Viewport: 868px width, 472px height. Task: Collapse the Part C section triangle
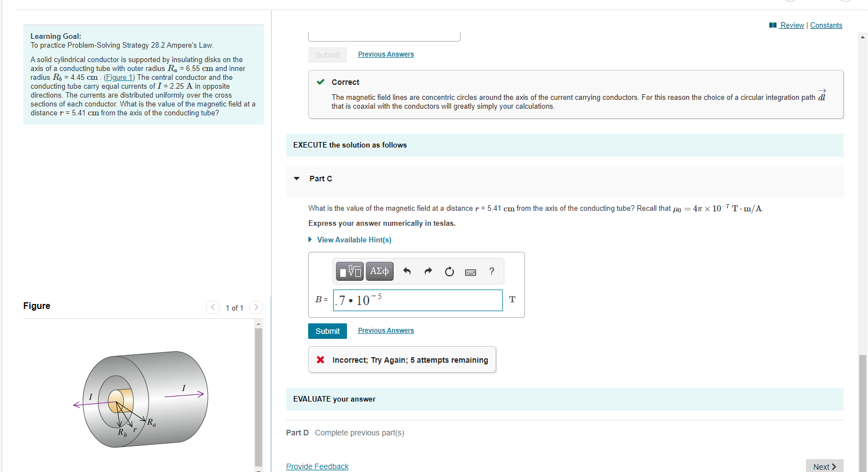click(297, 179)
